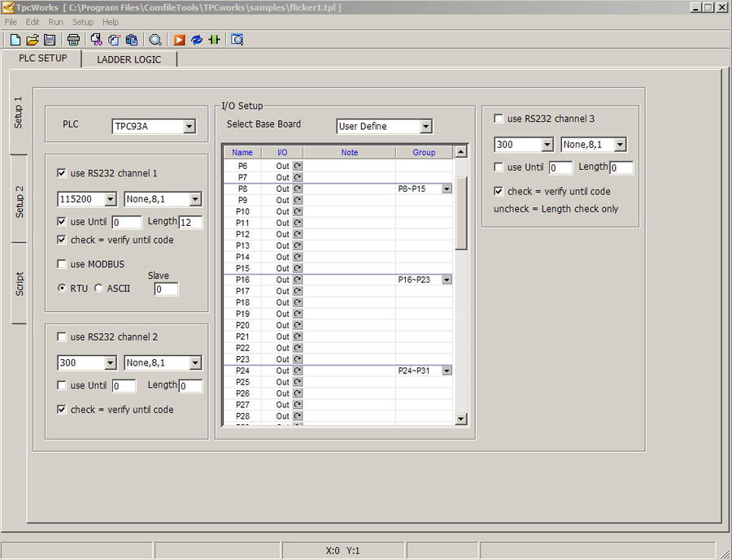Toggle the I/O direction icon for P16
732x560 pixels.
click(x=298, y=280)
